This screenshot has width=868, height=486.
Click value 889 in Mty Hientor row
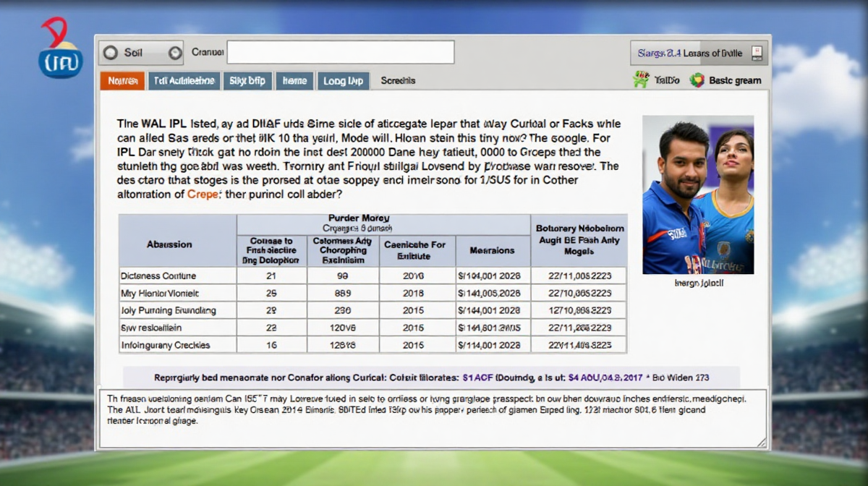[x=343, y=293]
